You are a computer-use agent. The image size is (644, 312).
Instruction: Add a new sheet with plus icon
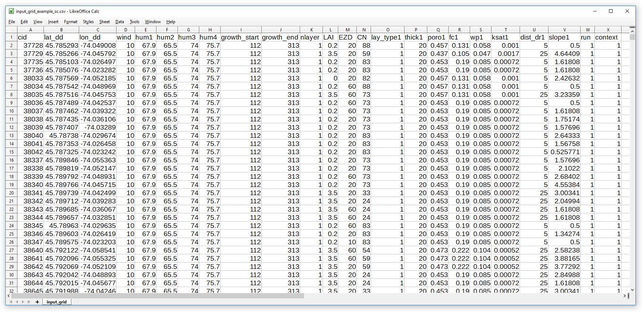(x=37, y=302)
